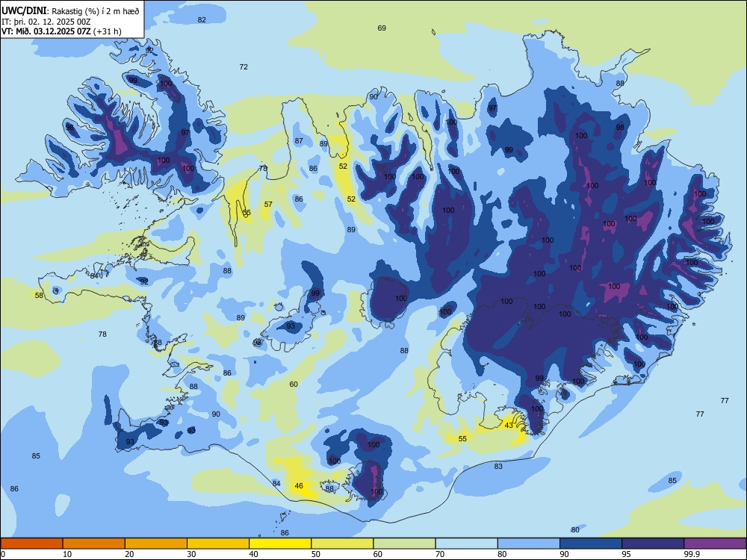
Task: Click the humidity value 82 on the map
Action: tap(202, 19)
